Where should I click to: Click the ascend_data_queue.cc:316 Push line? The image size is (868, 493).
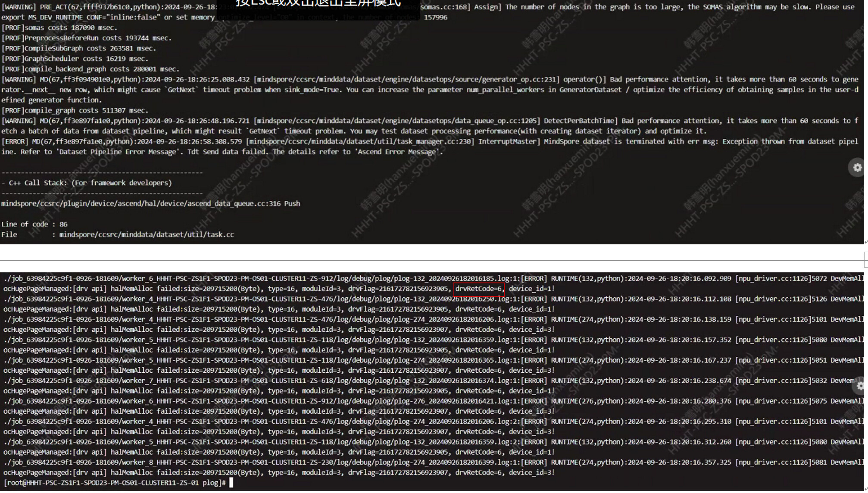point(150,203)
